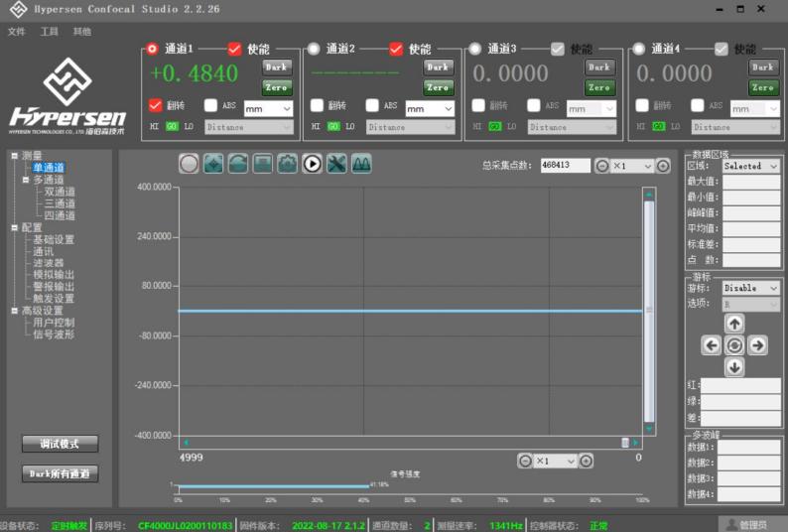Click the Dark button in channel 2
788x532 pixels.
click(439, 66)
